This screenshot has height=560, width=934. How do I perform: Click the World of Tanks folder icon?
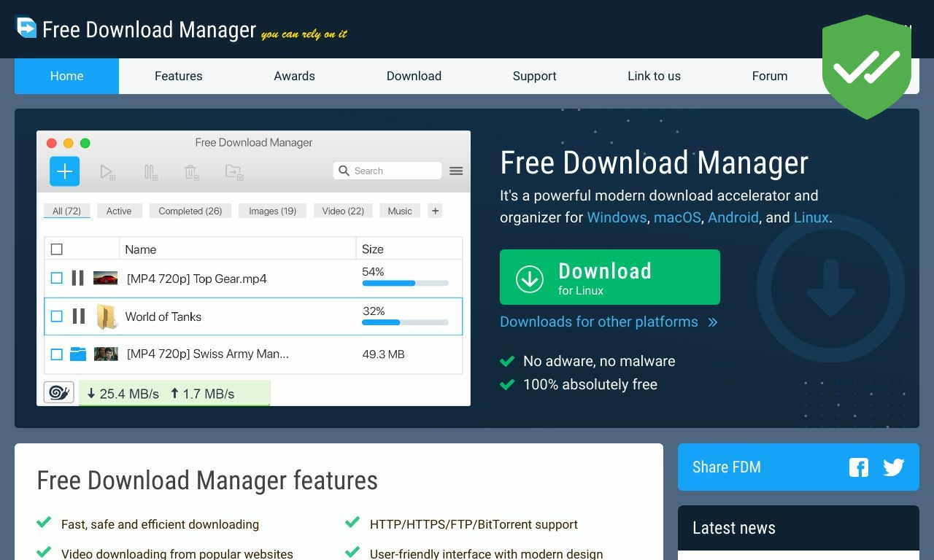coord(107,316)
